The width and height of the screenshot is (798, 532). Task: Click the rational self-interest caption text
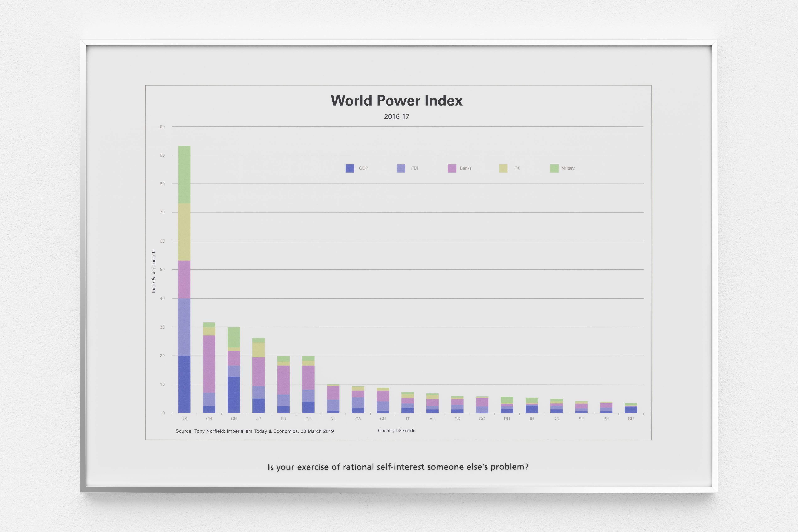[x=398, y=467]
